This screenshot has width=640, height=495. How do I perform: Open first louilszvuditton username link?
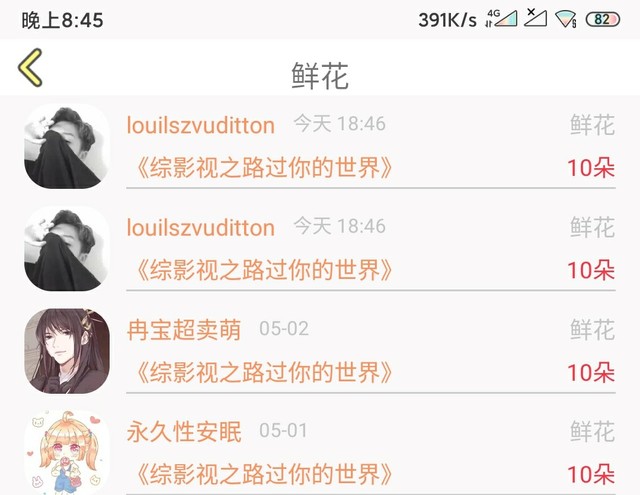200,125
